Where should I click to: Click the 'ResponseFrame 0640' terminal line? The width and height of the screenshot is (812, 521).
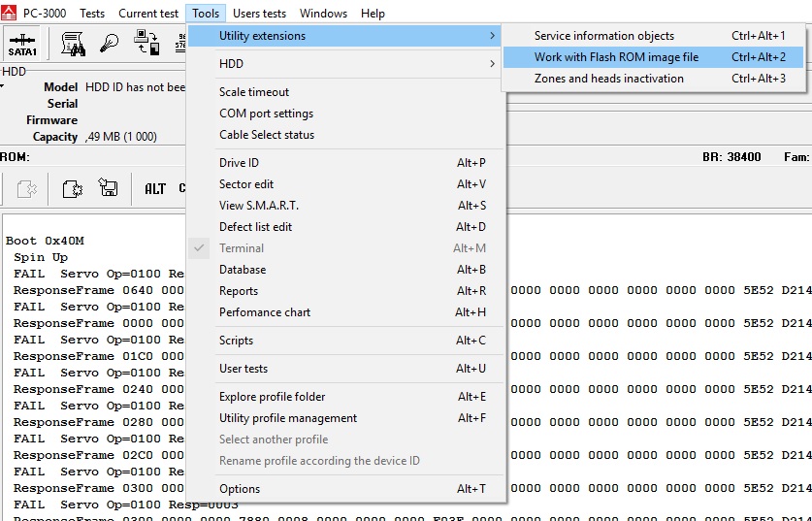pos(98,290)
